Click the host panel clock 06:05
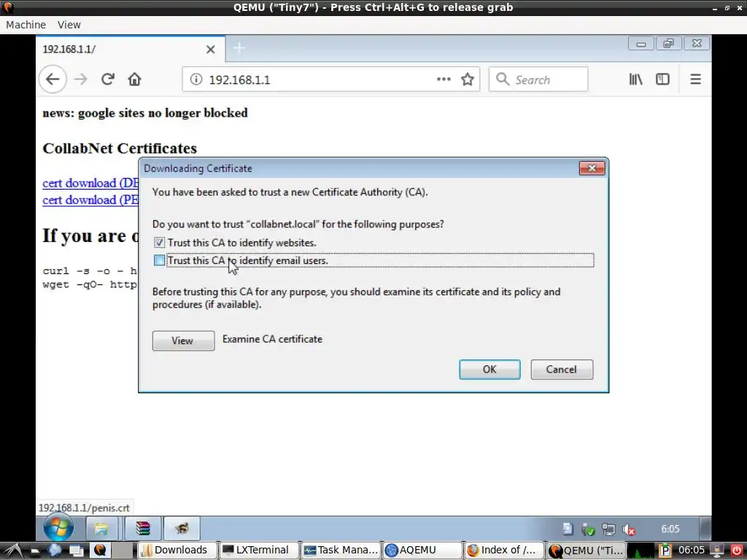747x560 pixels. pos(691,551)
